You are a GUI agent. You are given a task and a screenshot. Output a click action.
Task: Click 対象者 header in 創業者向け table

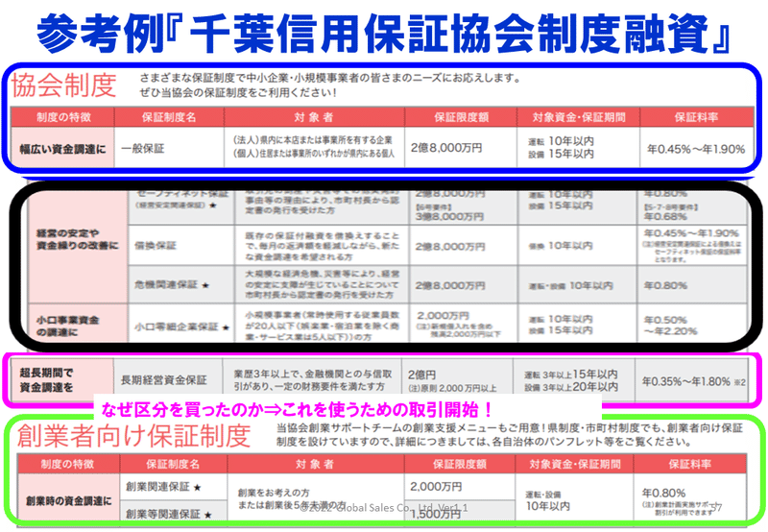[315, 464]
